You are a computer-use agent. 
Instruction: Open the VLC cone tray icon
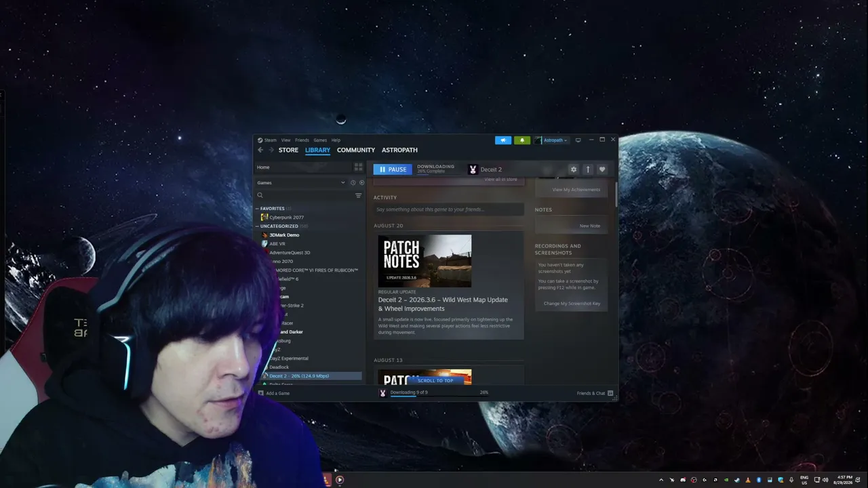[748, 480]
